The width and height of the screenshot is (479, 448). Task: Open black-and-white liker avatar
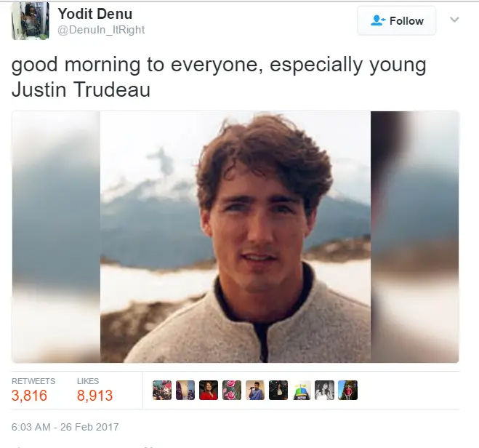point(325,390)
